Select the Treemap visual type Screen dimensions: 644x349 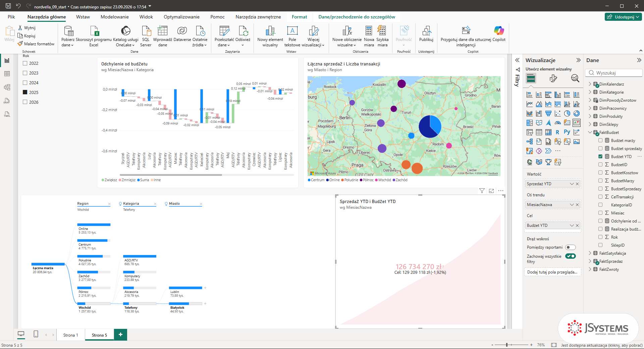click(x=530, y=123)
